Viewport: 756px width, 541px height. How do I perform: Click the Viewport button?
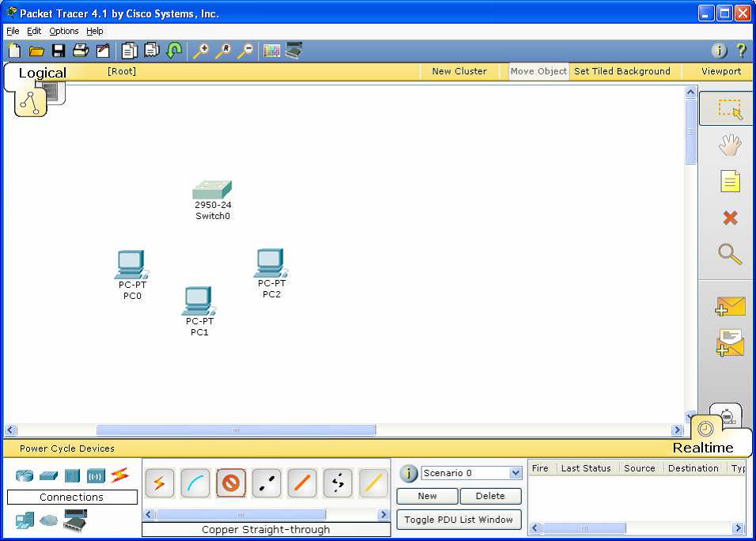tap(720, 71)
